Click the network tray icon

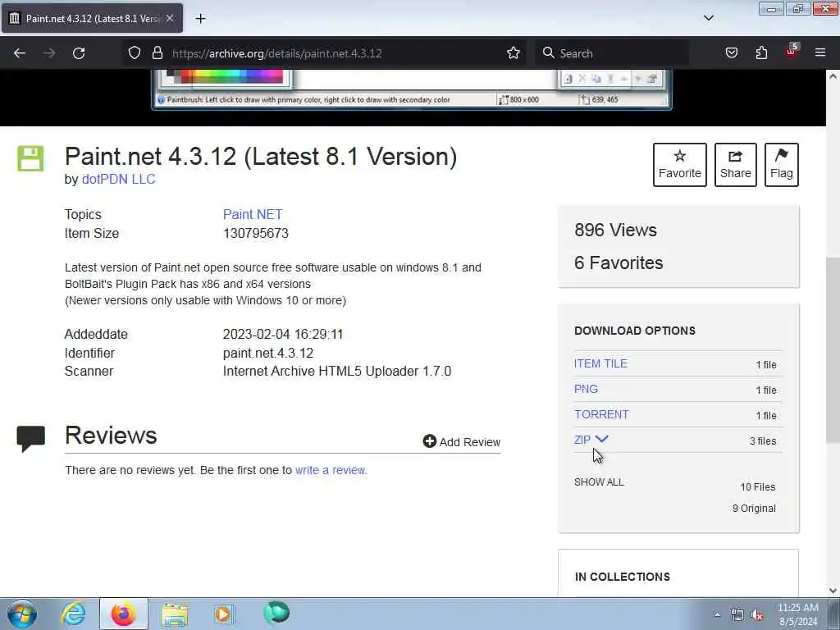click(737, 615)
